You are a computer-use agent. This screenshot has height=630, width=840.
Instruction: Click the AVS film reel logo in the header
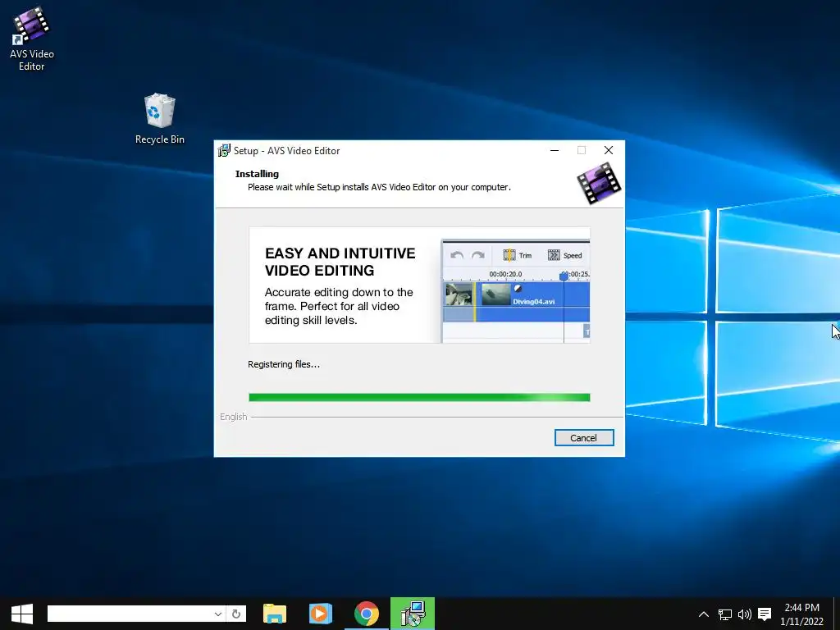pos(599,183)
